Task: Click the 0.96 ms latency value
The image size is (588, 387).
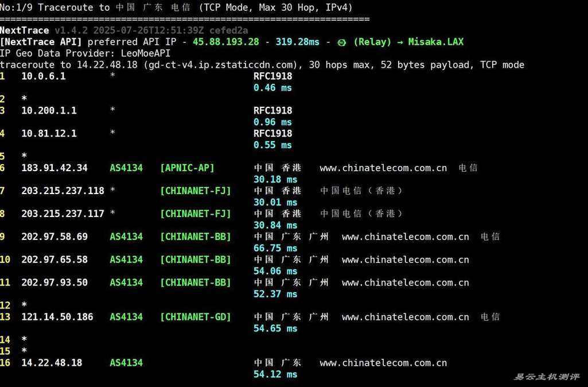Action: [272, 122]
